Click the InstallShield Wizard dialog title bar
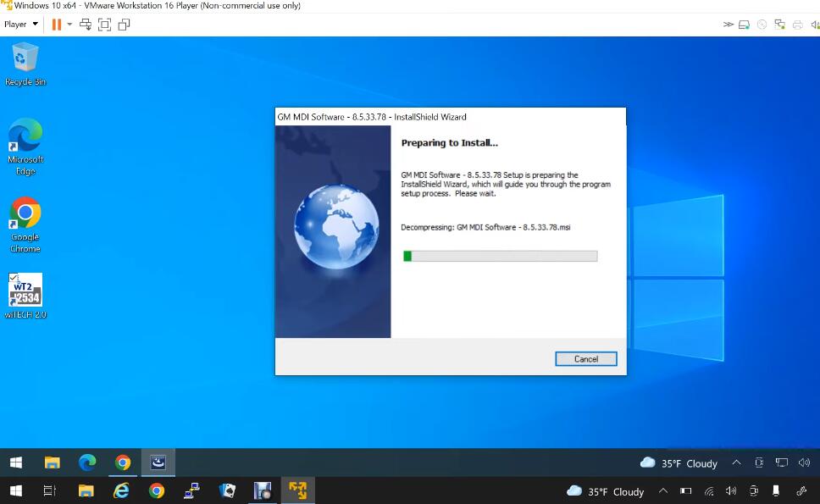Image resolution: width=820 pixels, height=504 pixels. [451, 117]
